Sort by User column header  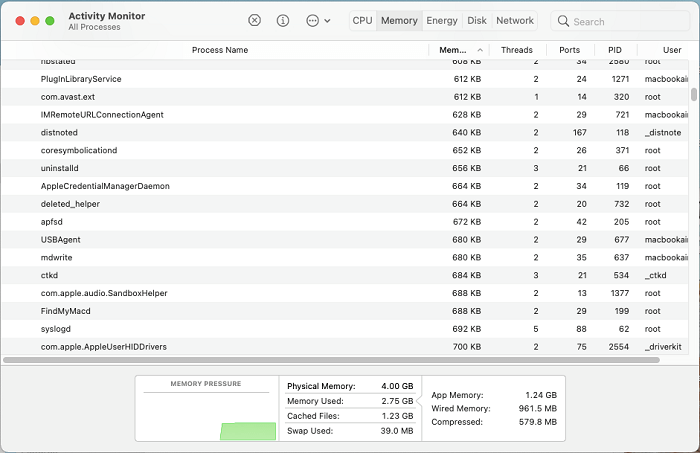672,50
